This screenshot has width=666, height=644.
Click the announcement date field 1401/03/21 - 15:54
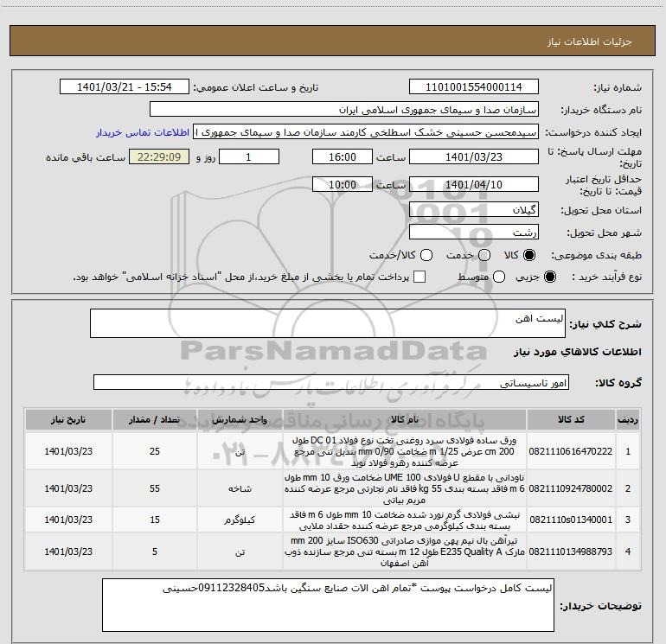(x=125, y=87)
